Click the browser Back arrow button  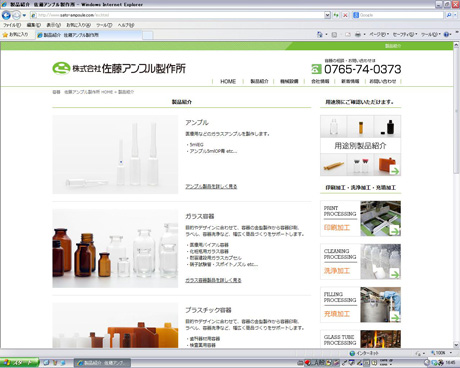[6, 15]
